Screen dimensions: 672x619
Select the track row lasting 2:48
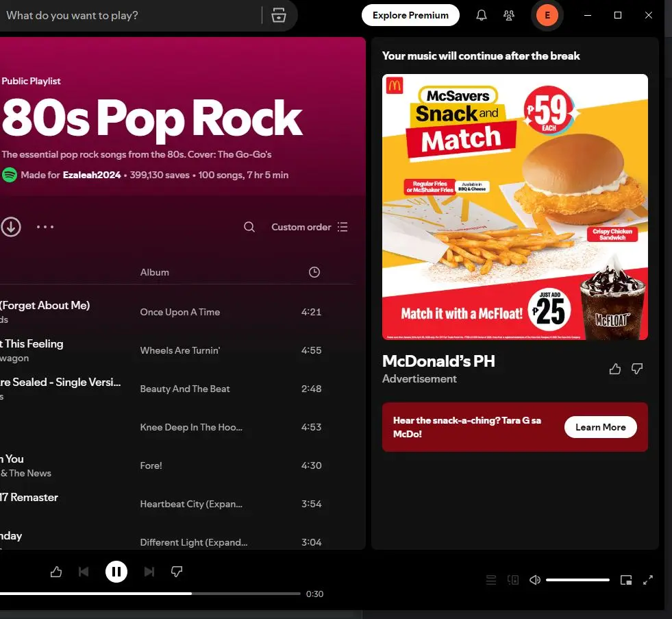coord(177,389)
